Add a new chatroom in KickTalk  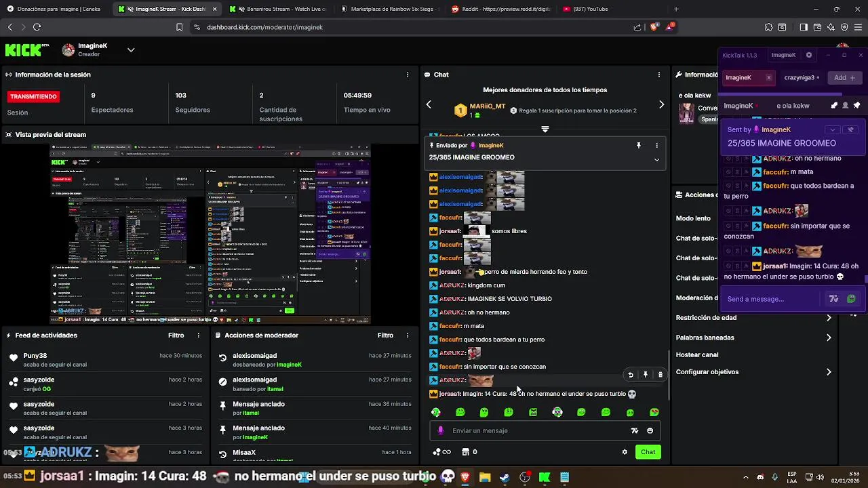click(844, 77)
